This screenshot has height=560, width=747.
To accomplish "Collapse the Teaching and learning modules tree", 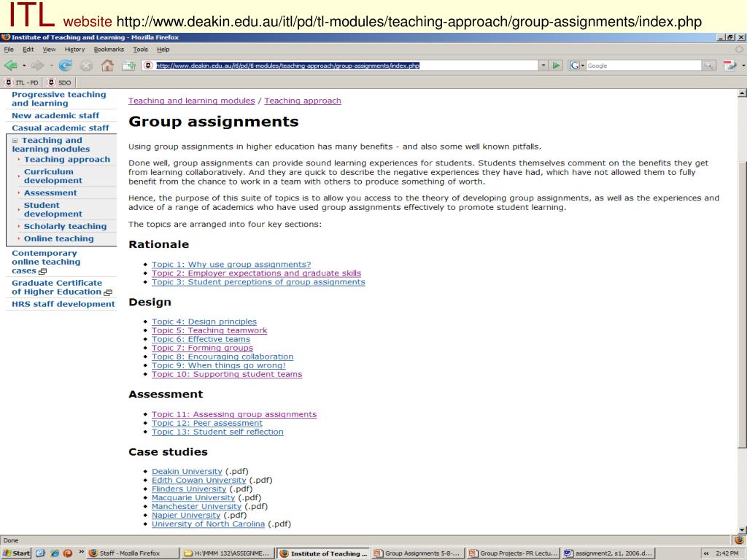I will point(15,141).
